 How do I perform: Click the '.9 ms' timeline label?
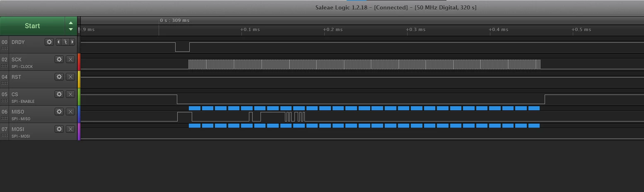88,29
